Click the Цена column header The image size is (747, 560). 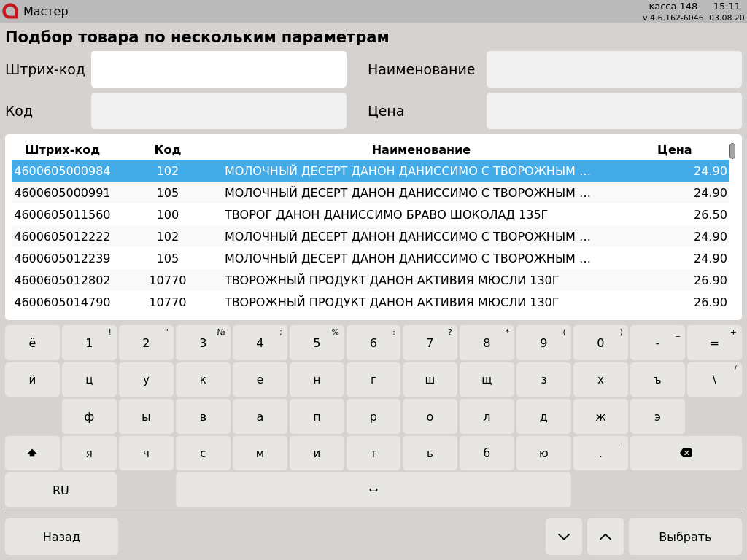click(673, 150)
